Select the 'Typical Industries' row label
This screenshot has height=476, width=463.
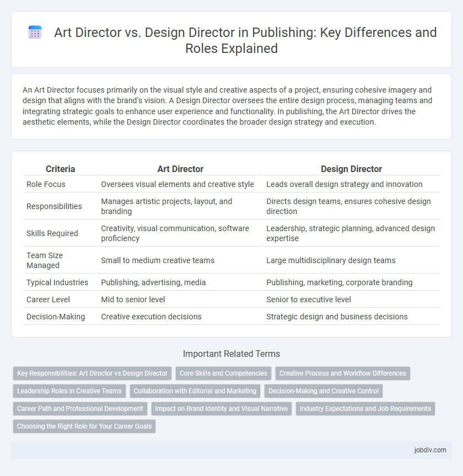(57, 282)
